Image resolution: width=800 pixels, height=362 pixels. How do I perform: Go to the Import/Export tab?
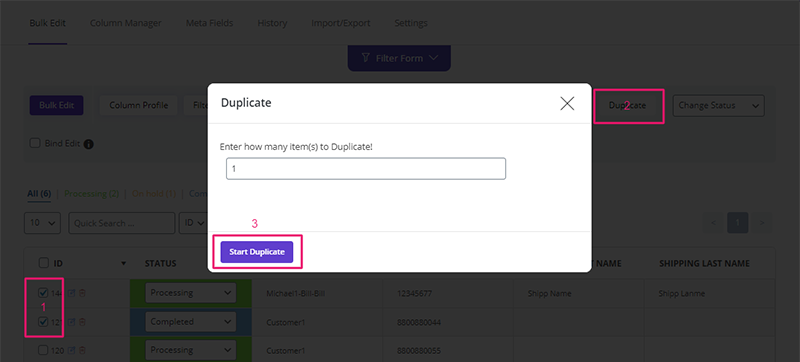coord(341,23)
